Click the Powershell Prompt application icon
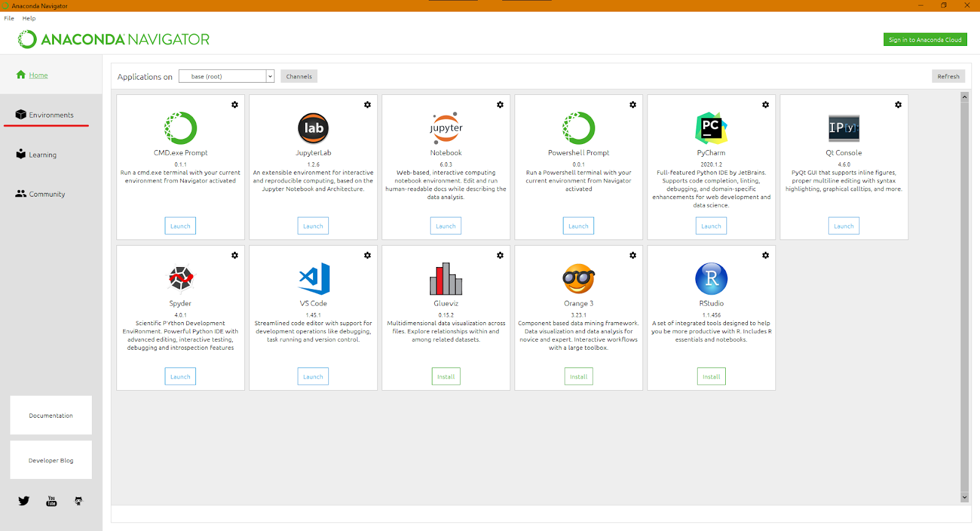The height and width of the screenshot is (531, 980). (579, 128)
